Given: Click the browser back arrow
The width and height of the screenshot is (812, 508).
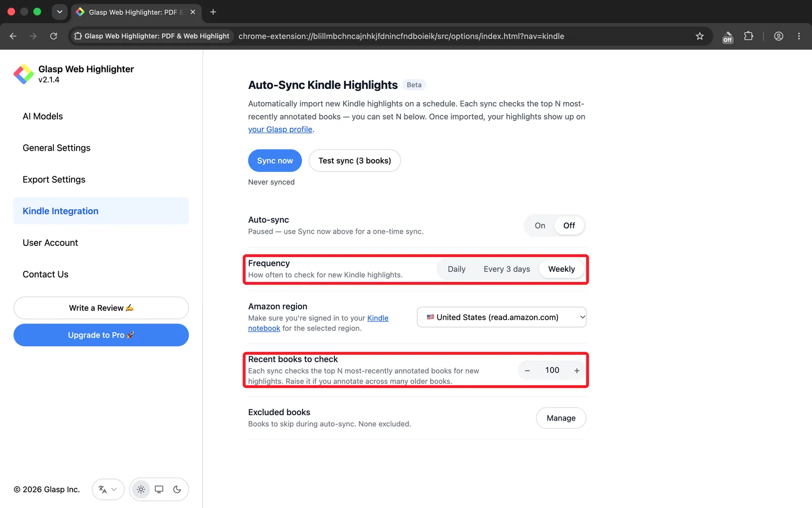Looking at the screenshot, I should point(13,36).
